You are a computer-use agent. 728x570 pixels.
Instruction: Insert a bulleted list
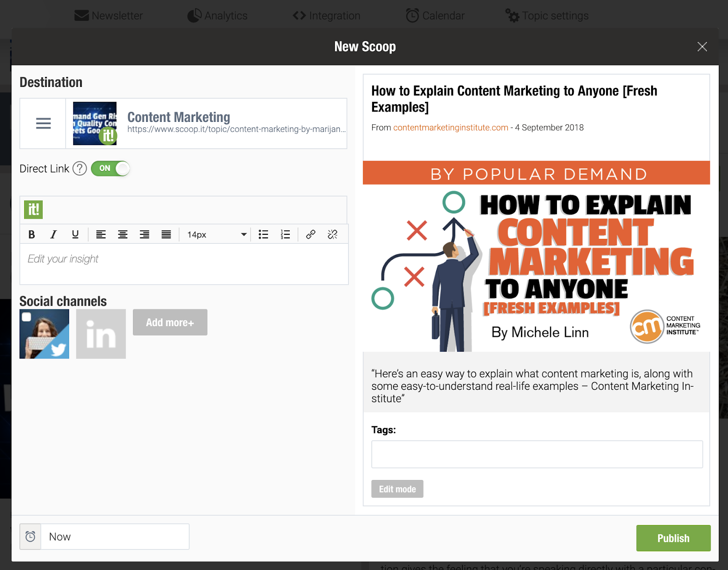(263, 234)
